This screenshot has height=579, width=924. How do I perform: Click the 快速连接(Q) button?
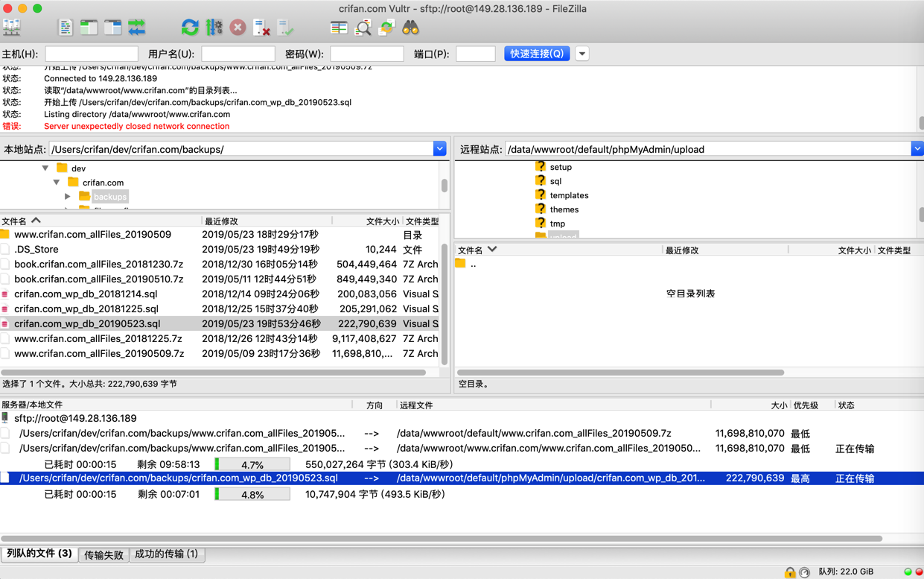(537, 54)
